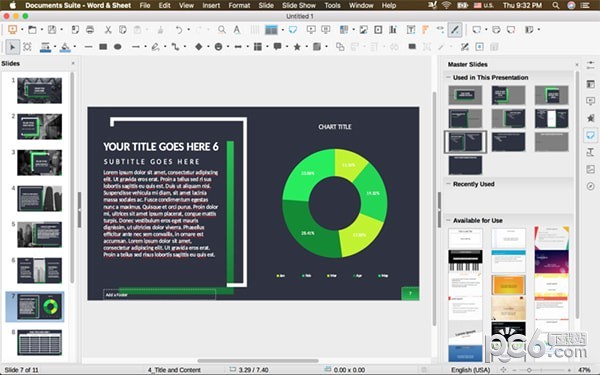This screenshot has height=375, width=600.
Task: Click the Insert Chart icon
Action: pyautogui.click(x=393, y=30)
